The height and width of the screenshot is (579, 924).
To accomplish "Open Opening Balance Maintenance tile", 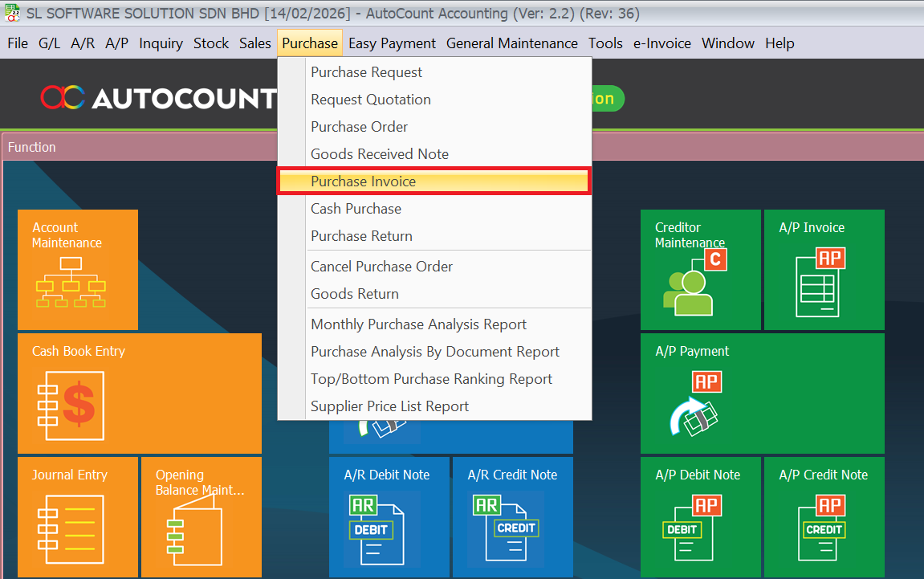I will pos(201,517).
